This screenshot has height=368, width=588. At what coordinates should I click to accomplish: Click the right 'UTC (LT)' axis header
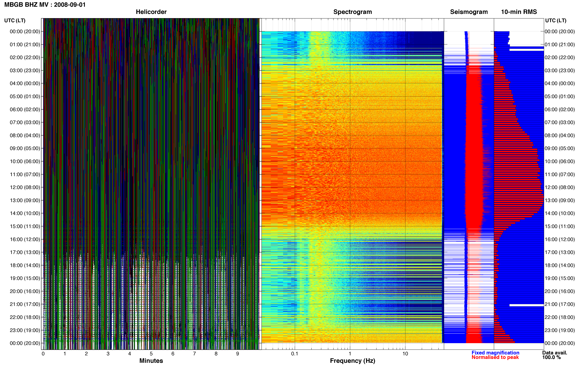pos(555,20)
